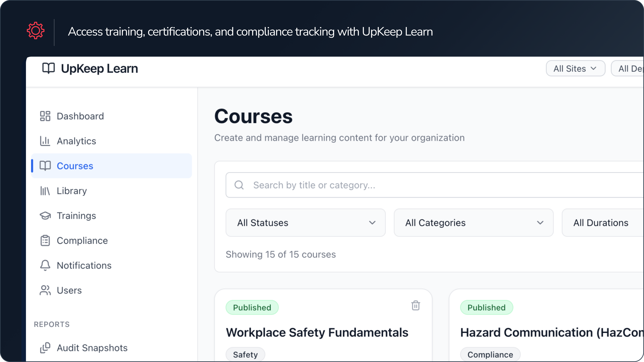Go to the Users menu item

tap(69, 290)
